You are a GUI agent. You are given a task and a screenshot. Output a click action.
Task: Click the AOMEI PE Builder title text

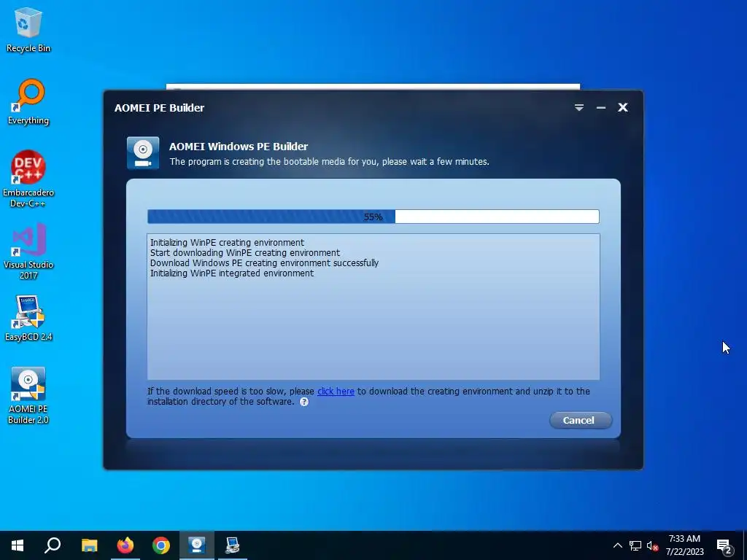point(159,108)
